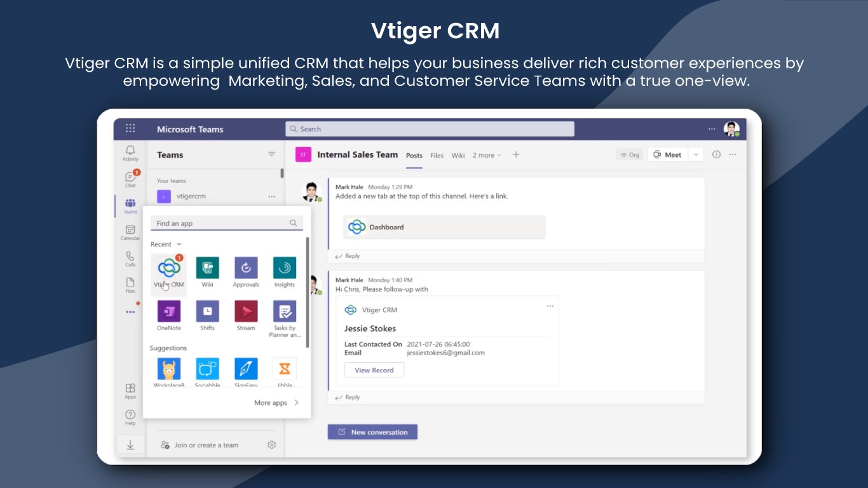Open Files in the left rail

point(130,285)
